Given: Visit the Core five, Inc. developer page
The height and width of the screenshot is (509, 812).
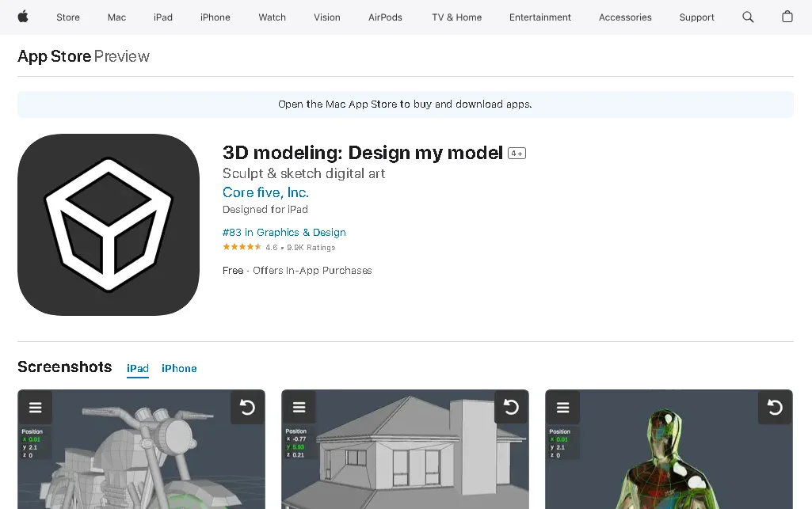Looking at the screenshot, I should 265,192.
